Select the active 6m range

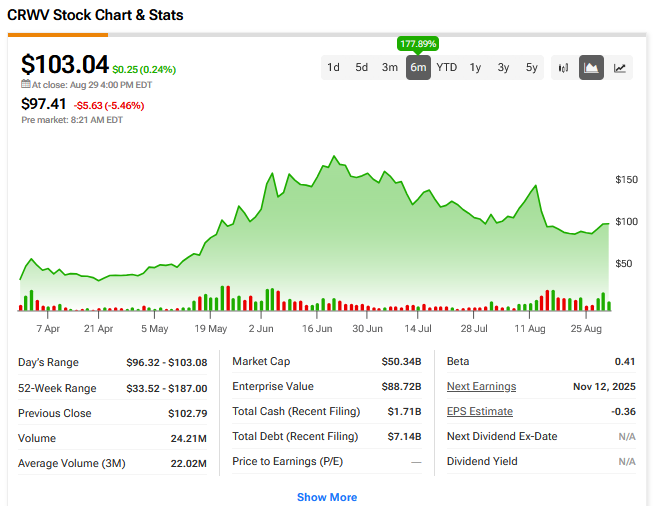tap(418, 68)
